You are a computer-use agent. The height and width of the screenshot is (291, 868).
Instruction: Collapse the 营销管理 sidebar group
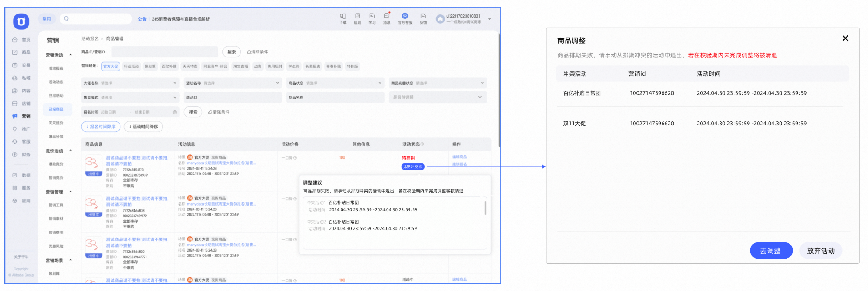[71, 192]
